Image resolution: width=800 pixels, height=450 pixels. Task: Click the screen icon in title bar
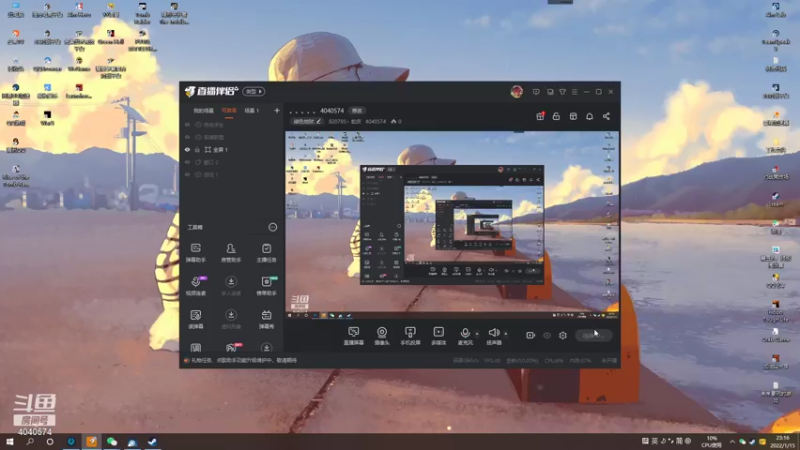click(550, 92)
